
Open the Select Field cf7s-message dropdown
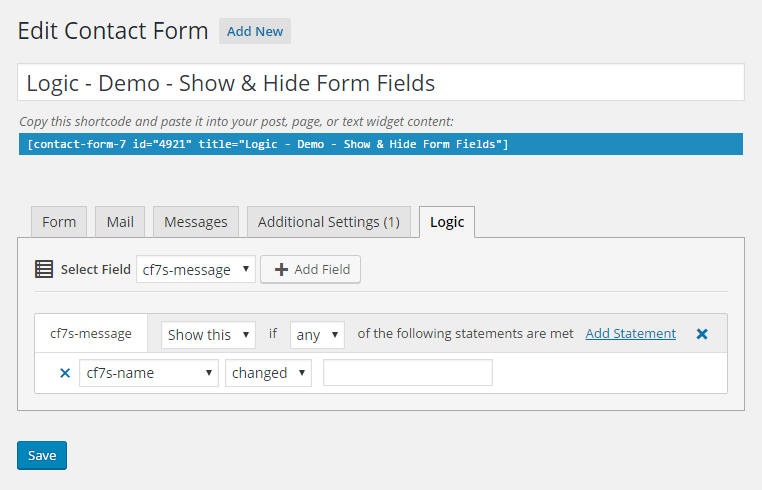coord(196,269)
